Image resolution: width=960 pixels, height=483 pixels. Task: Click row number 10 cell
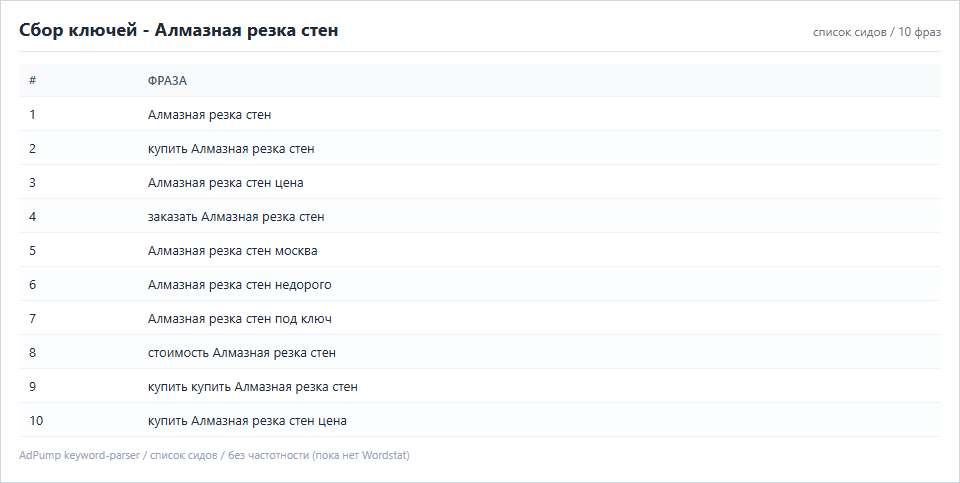tap(36, 421)
